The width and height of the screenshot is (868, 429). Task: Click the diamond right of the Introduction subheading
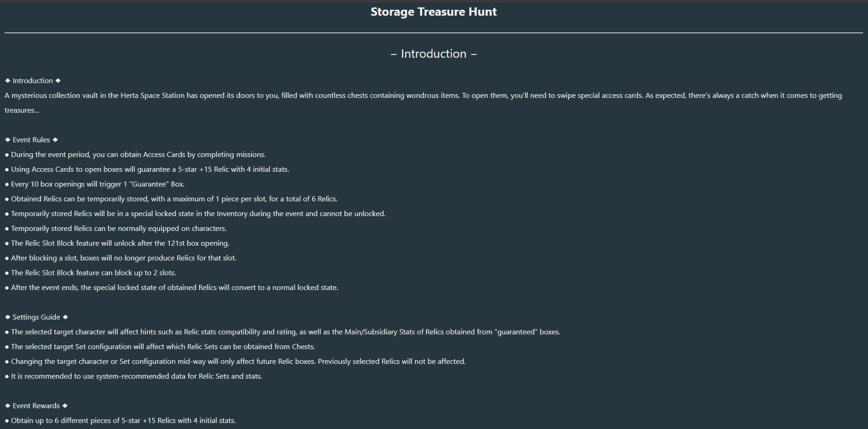point(58,81)
